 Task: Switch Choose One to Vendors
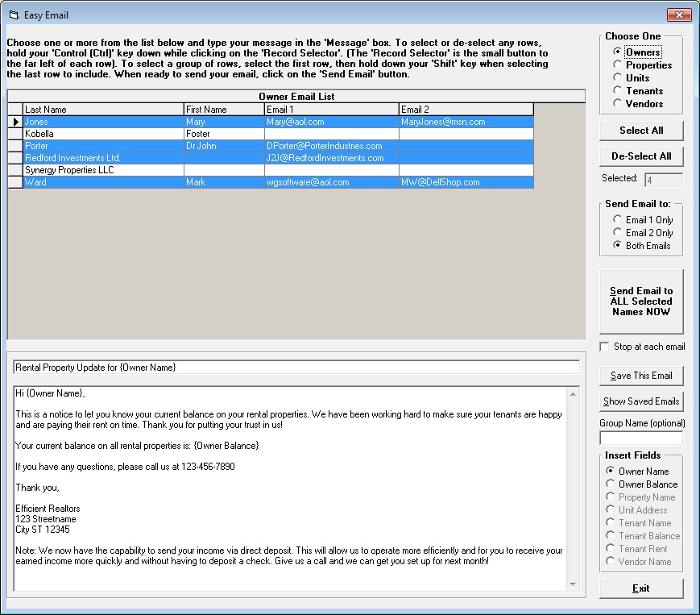[x=617, y=103]
